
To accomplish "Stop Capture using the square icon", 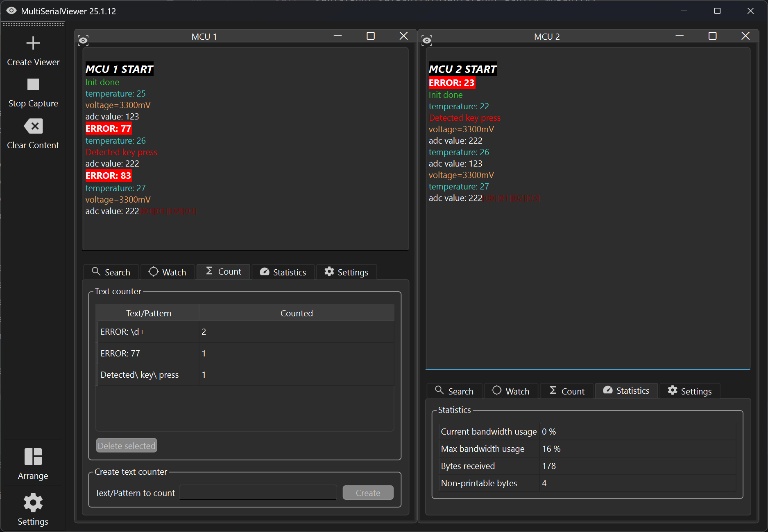I will pos(33,84).
